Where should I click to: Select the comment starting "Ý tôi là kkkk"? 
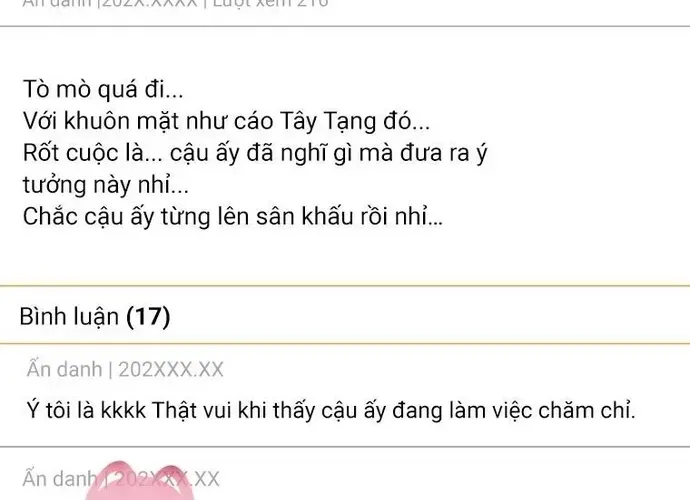(331, 410)
